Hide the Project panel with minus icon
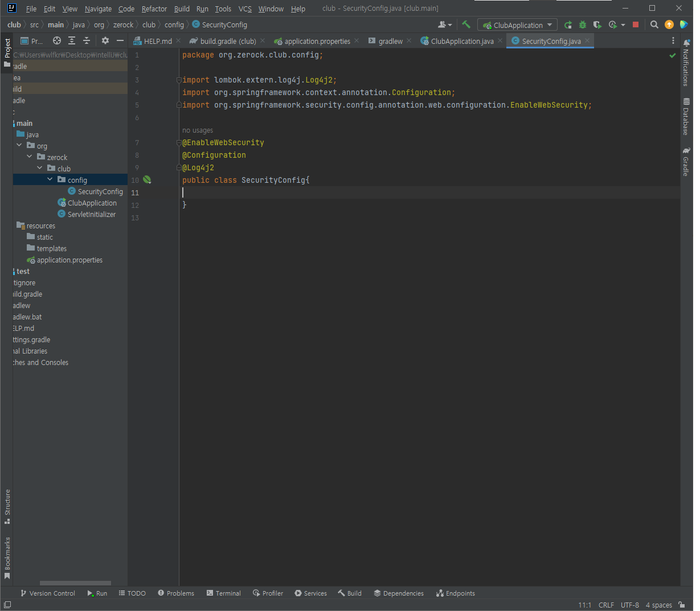 tap(120, 40)
